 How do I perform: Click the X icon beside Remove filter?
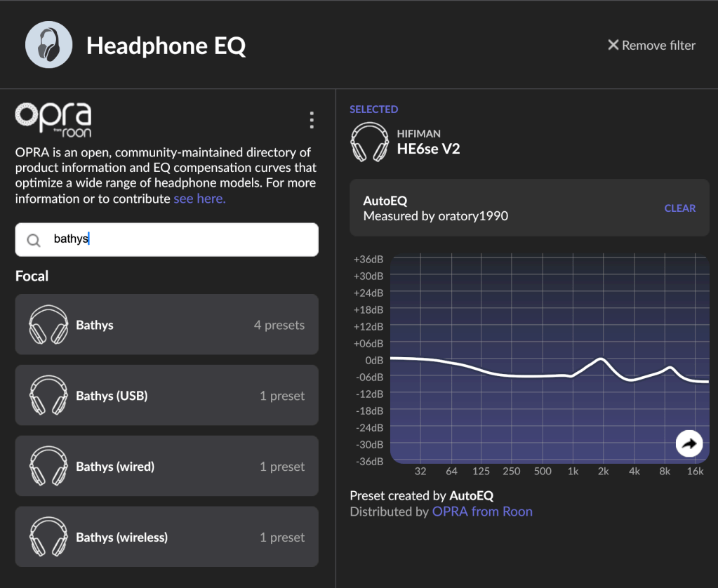click(x=613, y=45)
